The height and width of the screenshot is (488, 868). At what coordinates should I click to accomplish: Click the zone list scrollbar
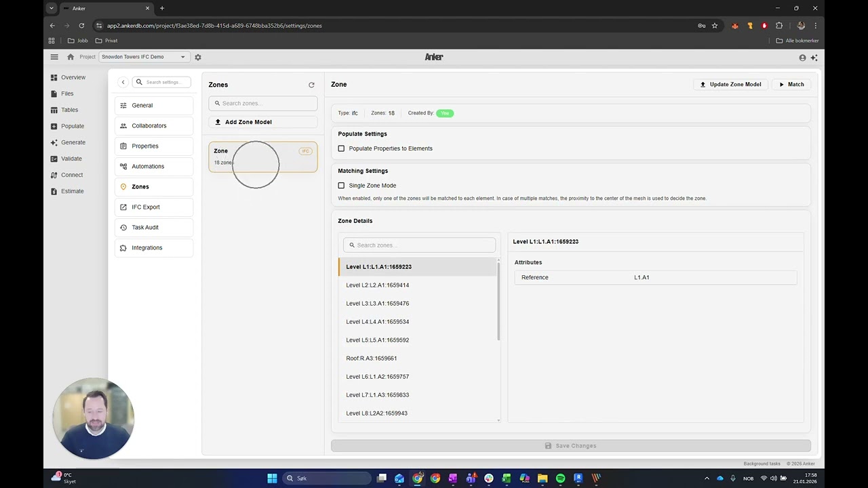coord(498,302)
